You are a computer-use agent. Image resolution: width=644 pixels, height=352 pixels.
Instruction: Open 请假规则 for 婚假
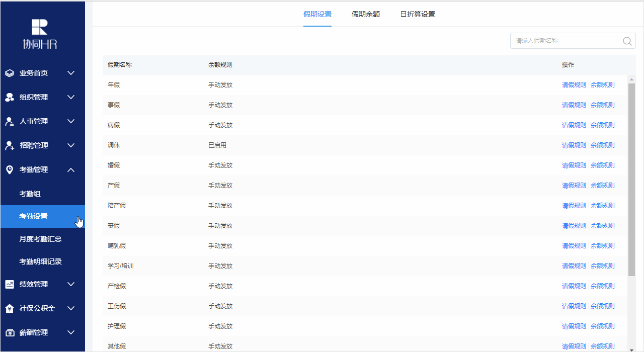click(574, 165)
